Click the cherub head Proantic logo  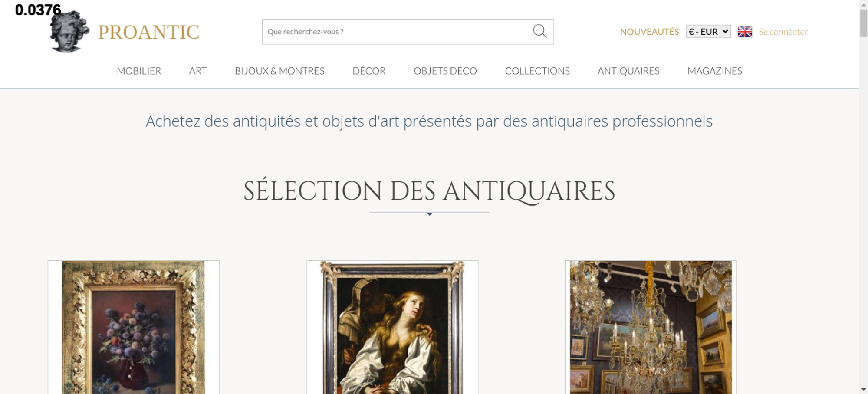coord(69,31)
